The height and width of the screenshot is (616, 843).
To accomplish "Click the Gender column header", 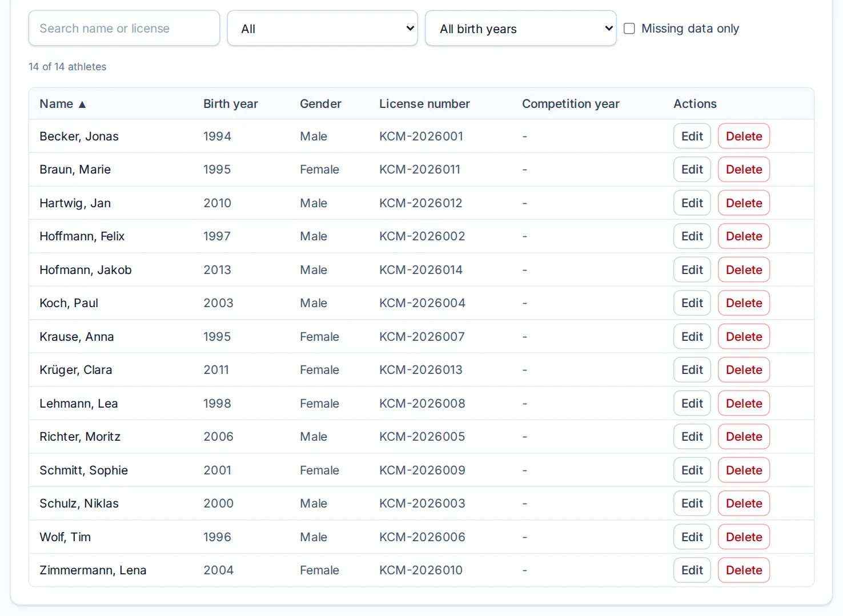I will pos(320,104).
